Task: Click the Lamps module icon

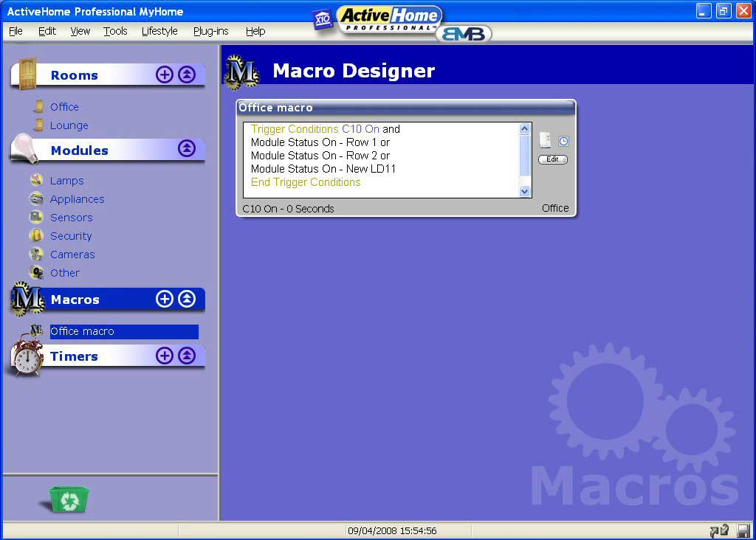Action: 36,181
